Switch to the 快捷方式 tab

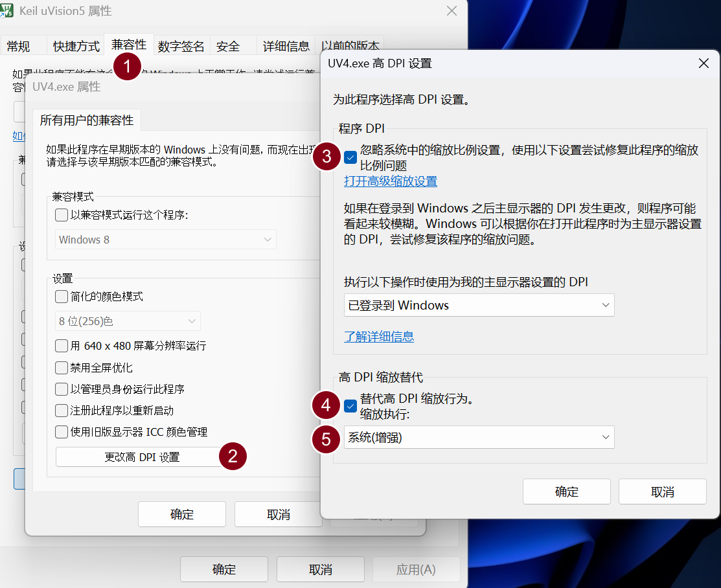click(76, 46)
